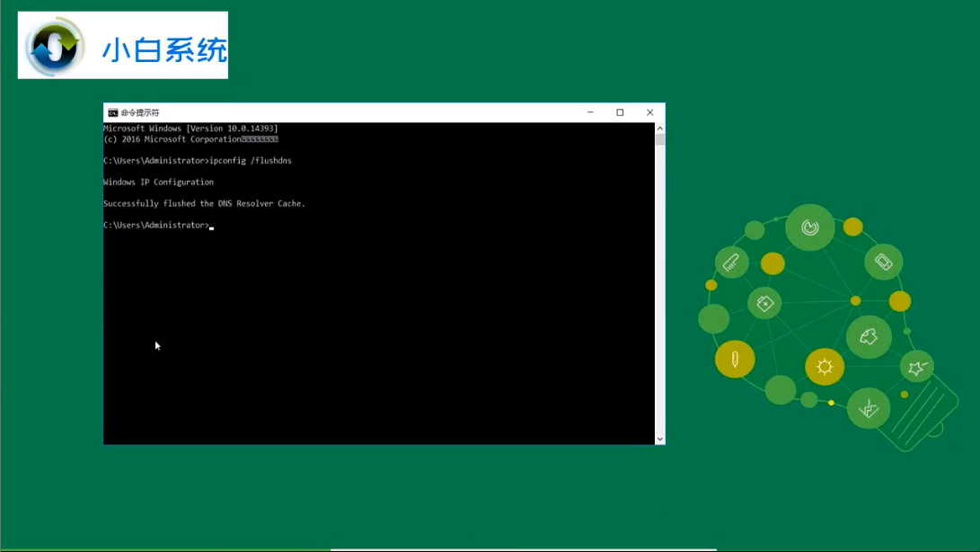Click the spiral icon atop the lightbulb
The width and height of the screenshot is (980, 552).
click(x=810, y=227)
